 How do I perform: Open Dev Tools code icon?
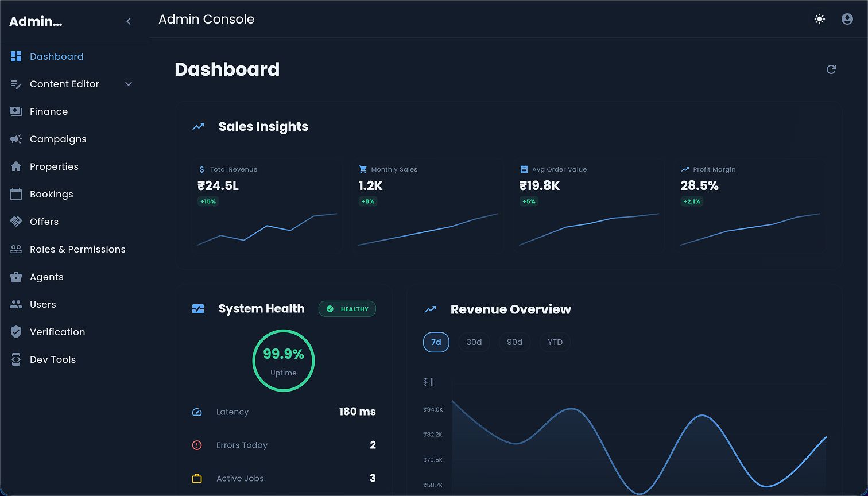(16, 359)
